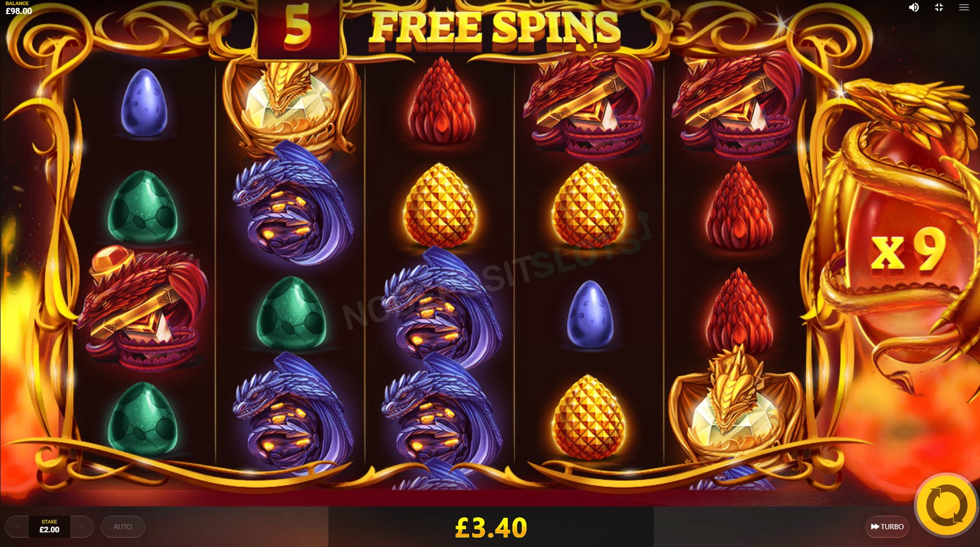
Task: Click the £3.40 win amount
Action: click(491, 527)
